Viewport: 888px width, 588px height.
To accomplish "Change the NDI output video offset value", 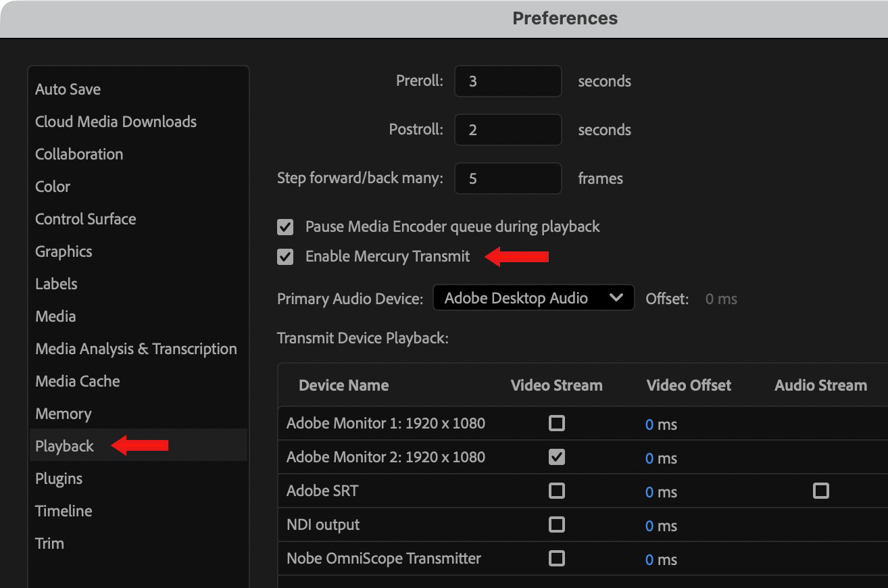I will point(649,526).
